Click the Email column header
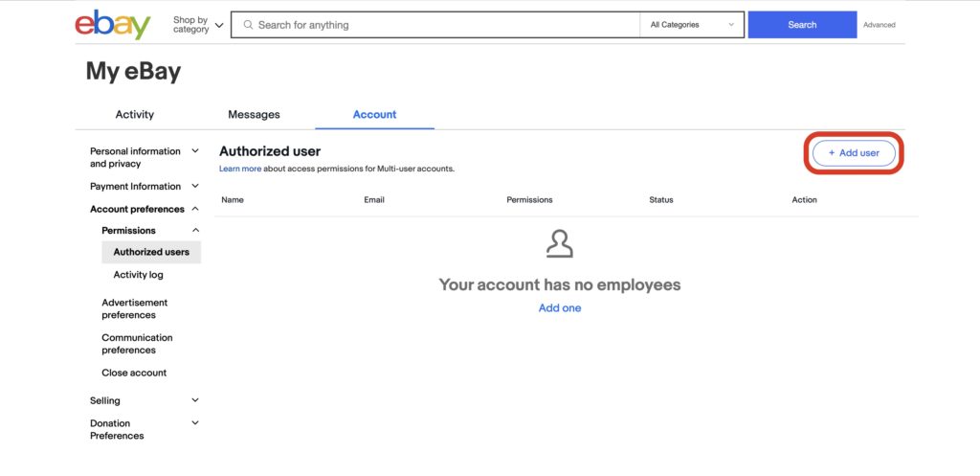Viewport: 980px width, 476px height. (374, 200)
